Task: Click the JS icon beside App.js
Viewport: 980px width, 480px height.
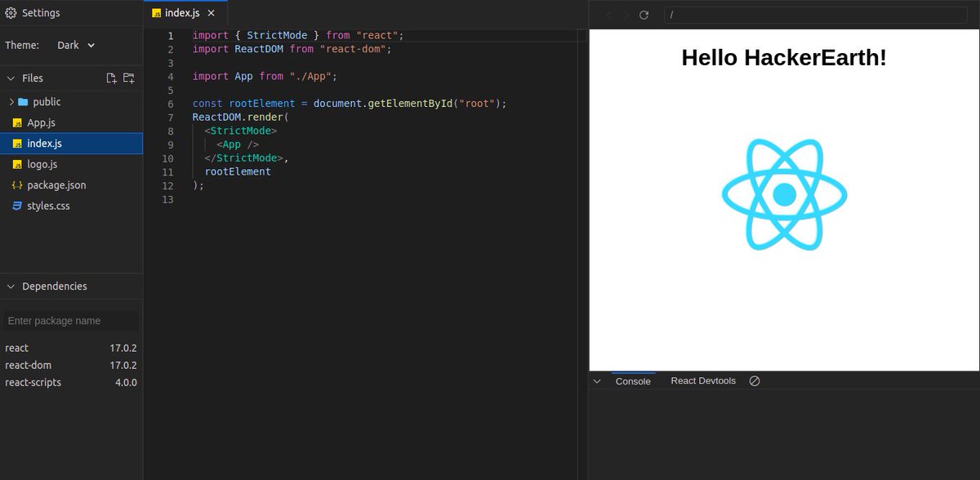Action: [17, 122]
